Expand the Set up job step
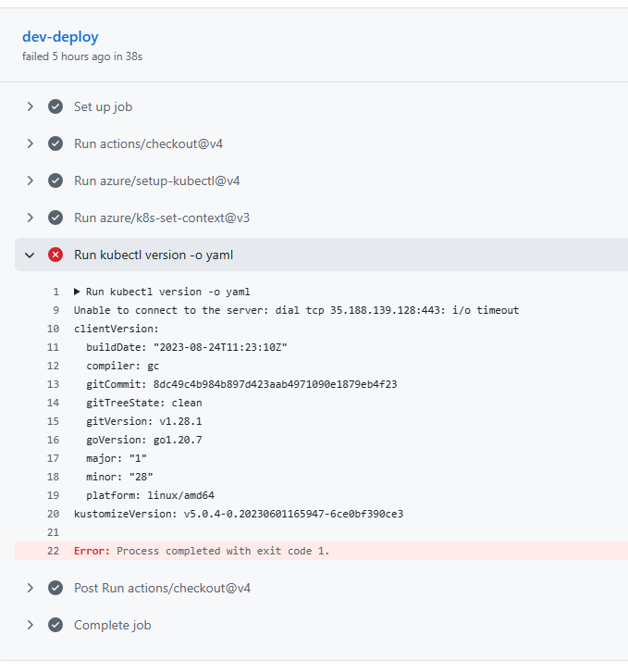This screenshot has height=672, width=628. (30, 106)
